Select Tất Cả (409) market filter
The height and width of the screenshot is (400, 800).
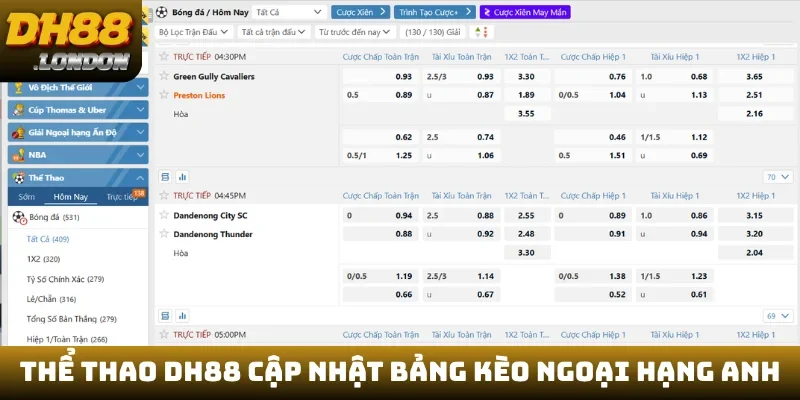click(47, 239)
